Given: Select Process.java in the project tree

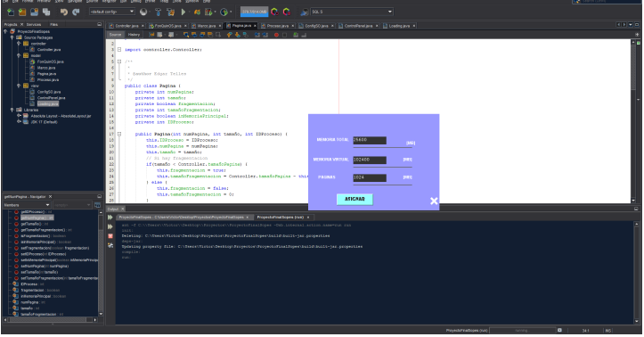Looking at the screenshot, I should pos(47,79).
